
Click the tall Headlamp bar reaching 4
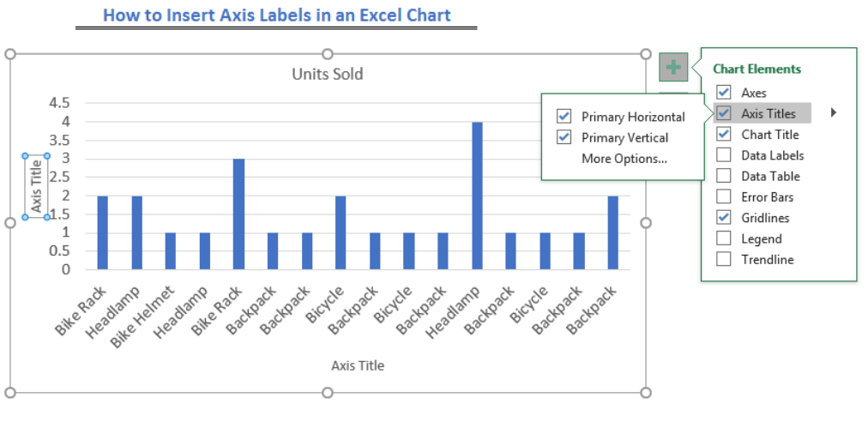click(477, 196)
